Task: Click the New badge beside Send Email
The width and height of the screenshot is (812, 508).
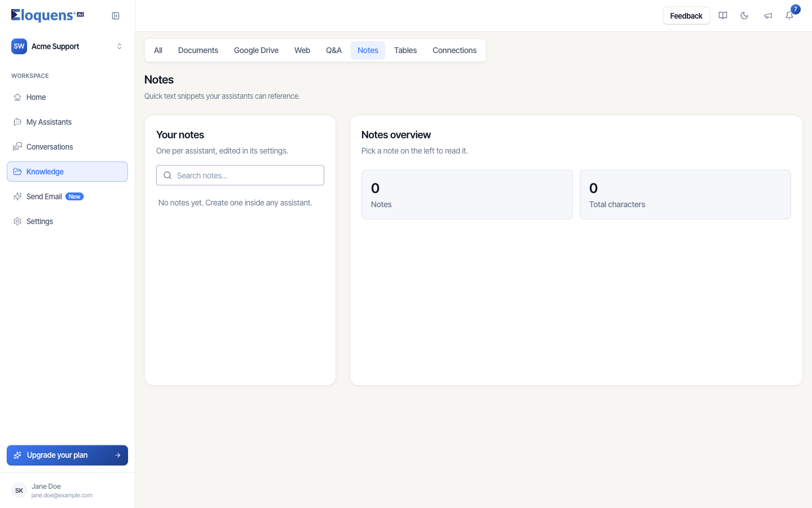Action: (x=74, y=196)
